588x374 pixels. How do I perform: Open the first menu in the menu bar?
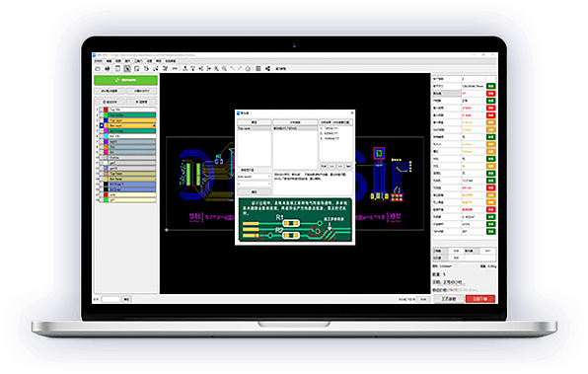(99, 61)
